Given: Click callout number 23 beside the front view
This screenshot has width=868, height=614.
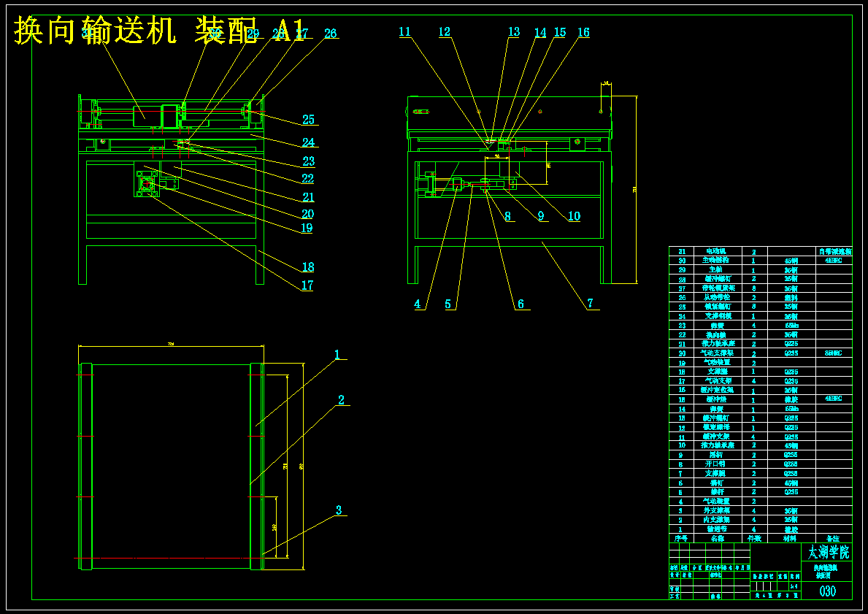Looking at the screenshot, I should point(308,161).
